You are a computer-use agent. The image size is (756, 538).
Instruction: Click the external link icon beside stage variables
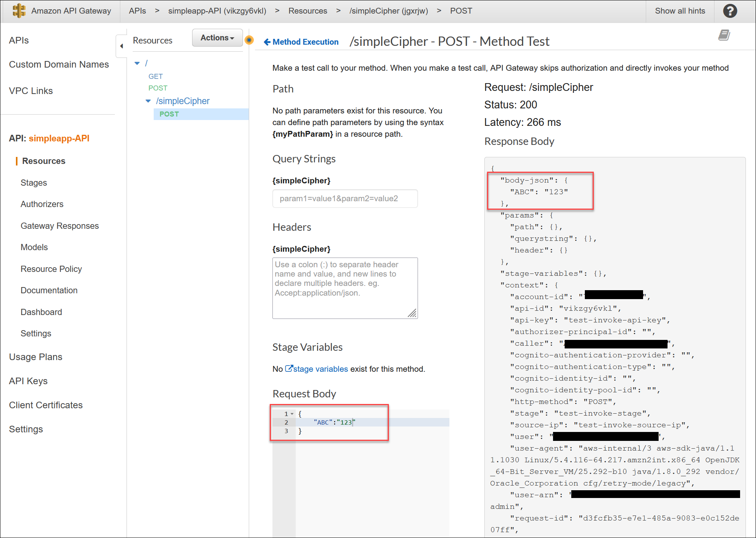[x=289, y=368]
